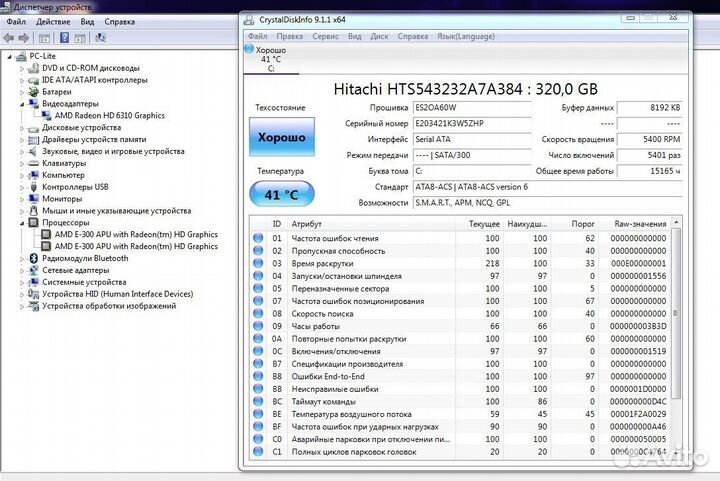The width and height of the screenshot is (720, 481).
Task: Select the Контроллеры USB icon
Action: (x=34, y=187)
